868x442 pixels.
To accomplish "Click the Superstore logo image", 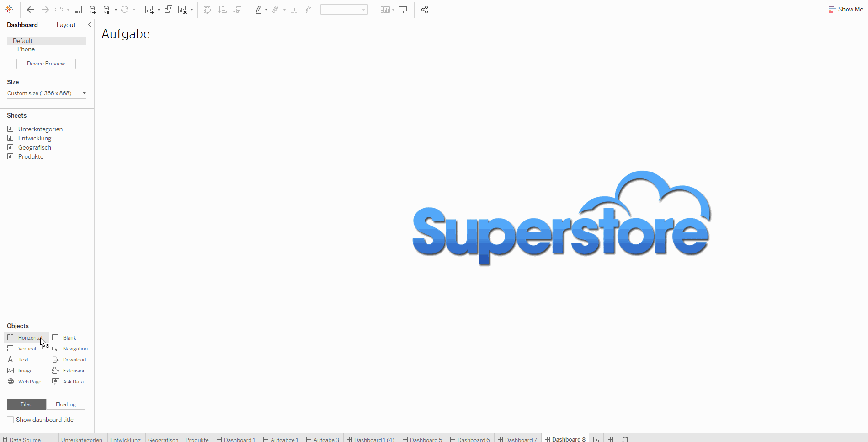I will click(x=561, y=218).
